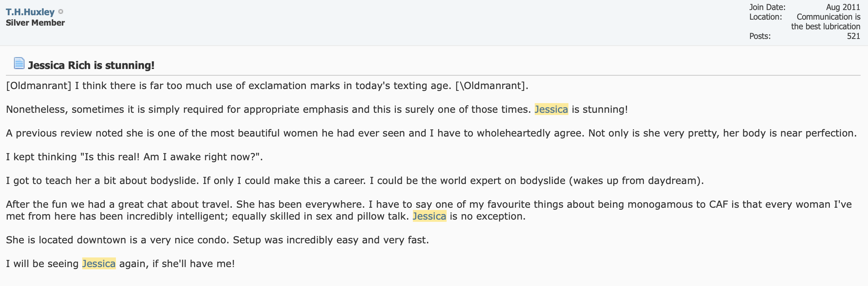Open the highlighted Jessica link before "is stunning!"
The width and height of the screenshot is (868, 286).
pos(551,109)
